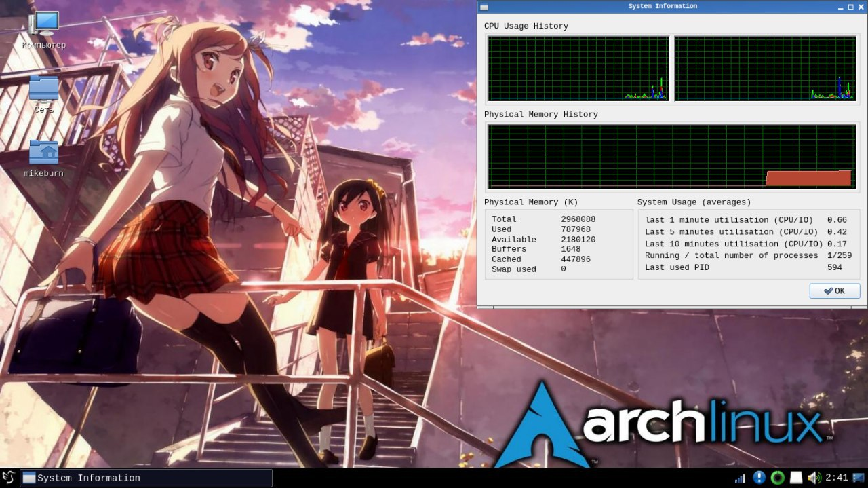Click the Physical Memory History heading
This screenshot has height=488, width=868.
541,115
